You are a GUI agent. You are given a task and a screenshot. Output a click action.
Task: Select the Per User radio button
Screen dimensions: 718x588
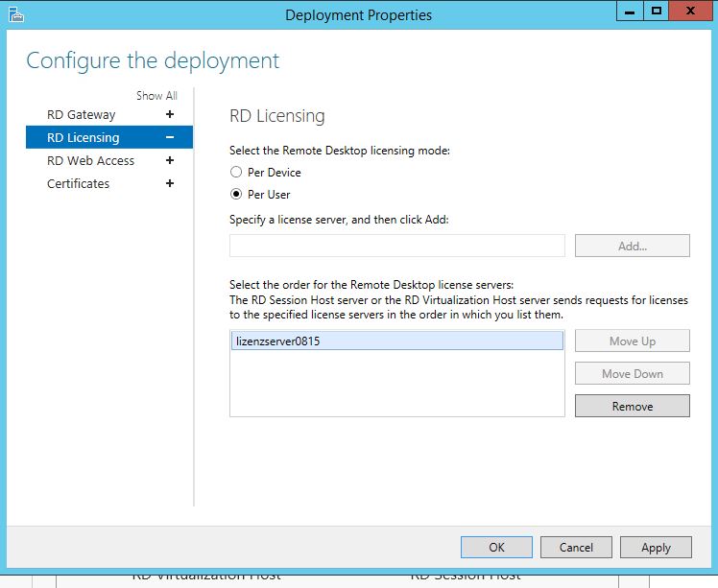[x=236, y=194]
